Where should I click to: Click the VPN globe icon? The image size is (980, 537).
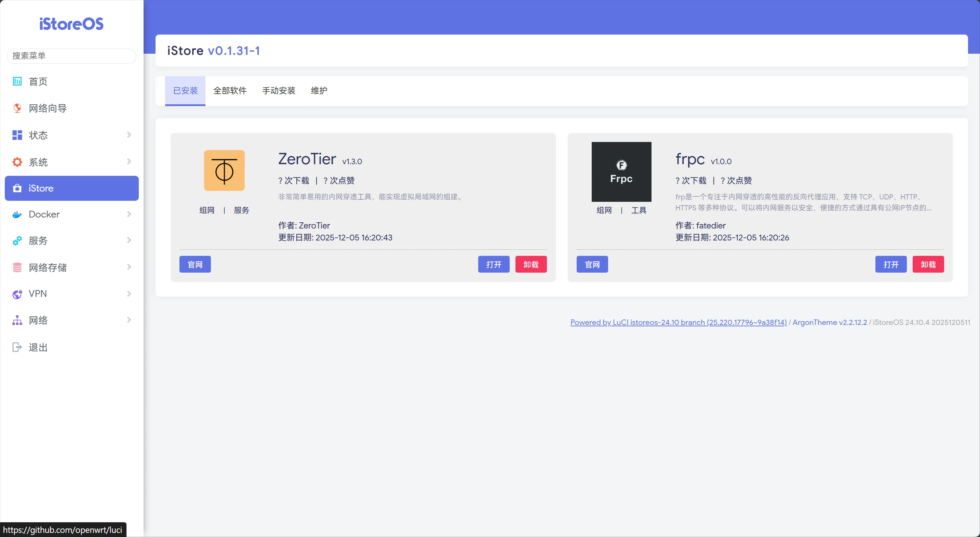17,294
